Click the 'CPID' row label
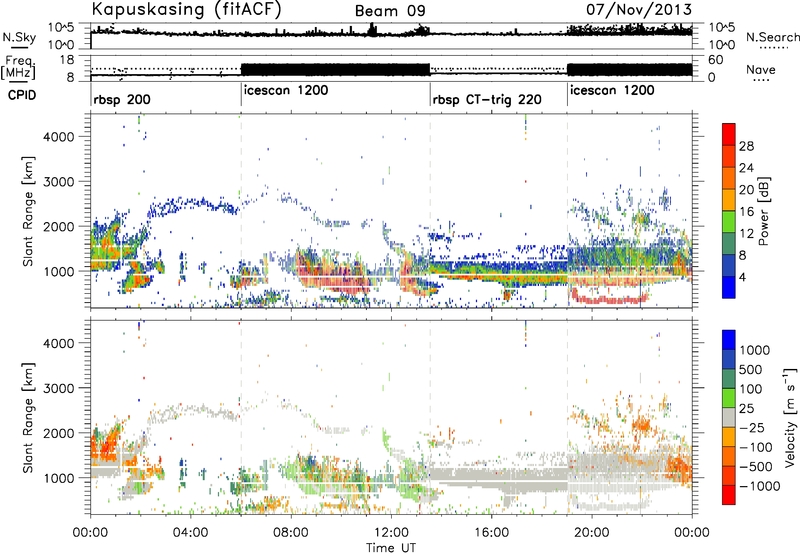800x554 pixels. [x=22, y=95]
